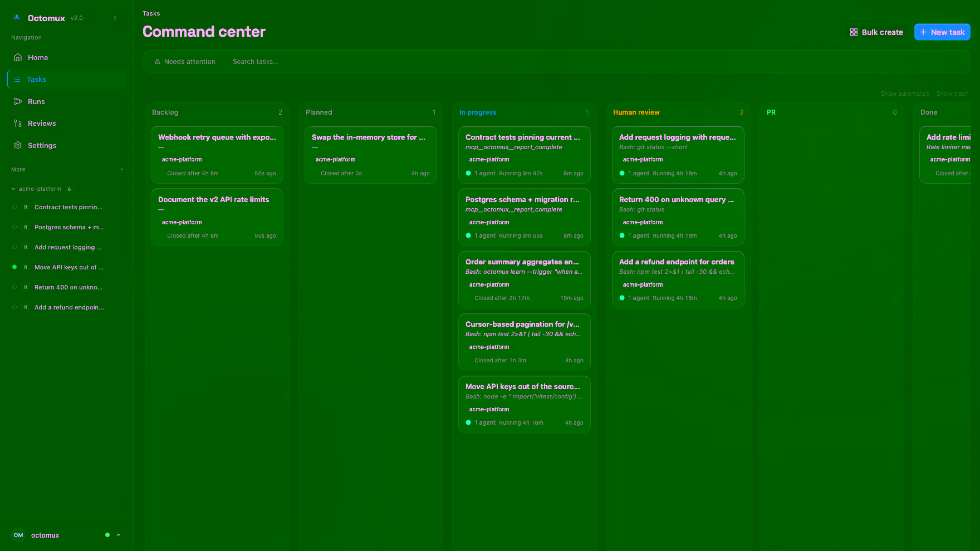Toggle Show trash option

(952, 94)
